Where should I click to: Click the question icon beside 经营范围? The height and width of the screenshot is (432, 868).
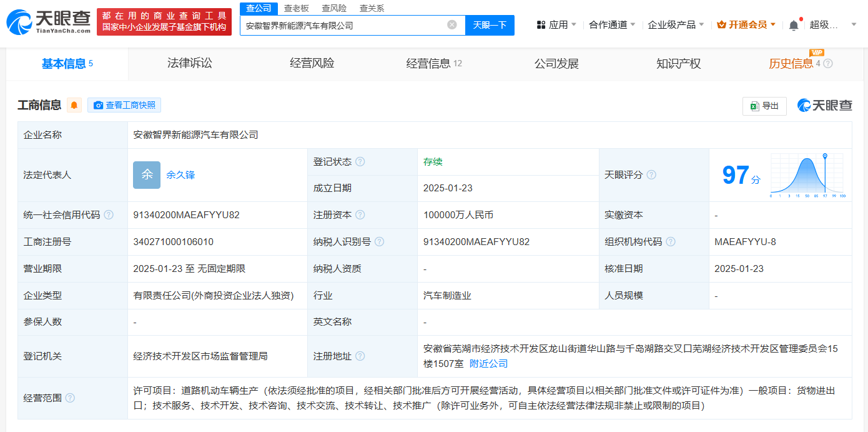(x=70, y=398)
